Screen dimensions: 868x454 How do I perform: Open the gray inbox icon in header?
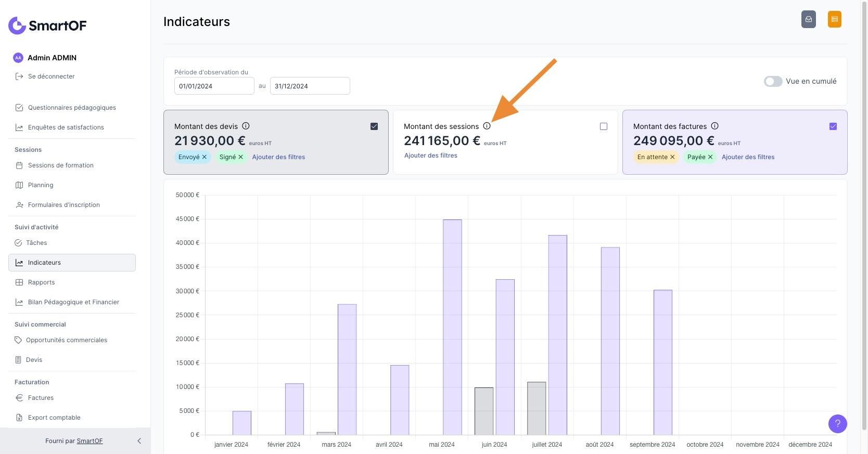pyautogui.click(x=808, y=19)
